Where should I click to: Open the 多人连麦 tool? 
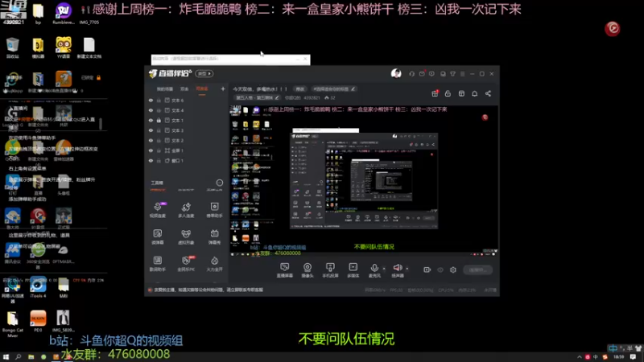coord(186,209)
